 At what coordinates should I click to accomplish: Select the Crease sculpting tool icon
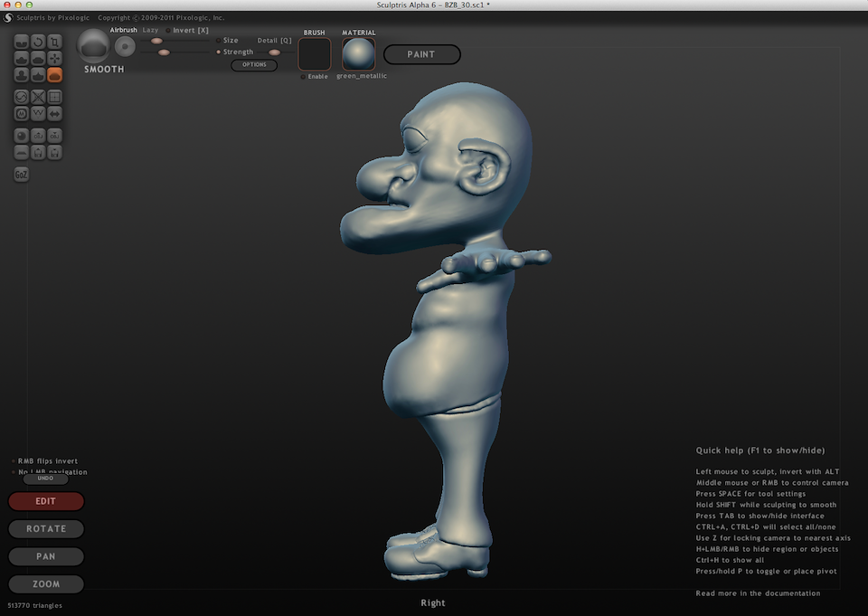(x=22, y=42)
